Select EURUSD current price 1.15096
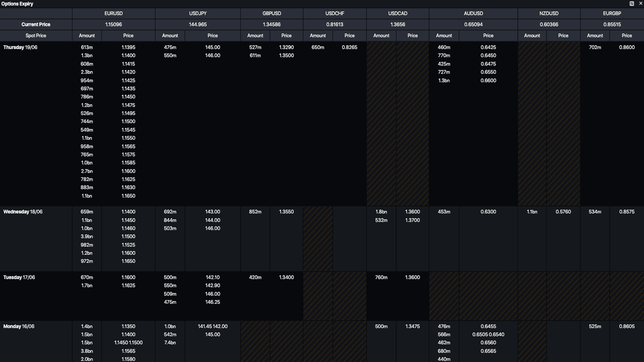The width and height of the screenshot is (644, 362). [113, 24]
